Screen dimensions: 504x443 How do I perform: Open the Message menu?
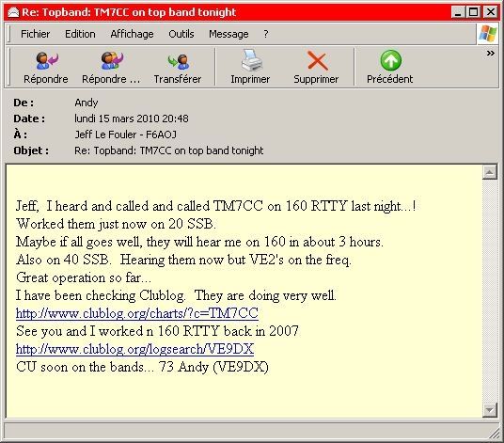coord(228,34)
